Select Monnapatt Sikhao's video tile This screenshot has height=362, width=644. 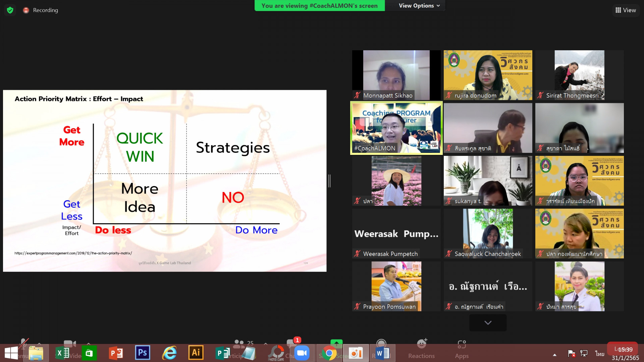click(x=396, y=75)
